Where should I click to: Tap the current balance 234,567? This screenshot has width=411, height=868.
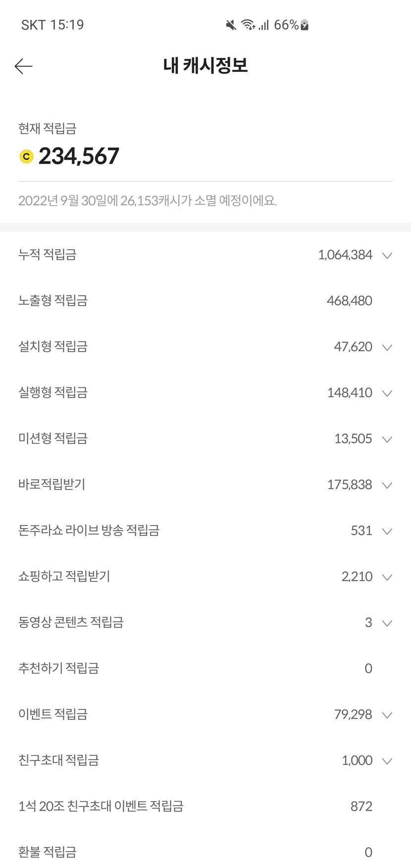click(79, 157)
